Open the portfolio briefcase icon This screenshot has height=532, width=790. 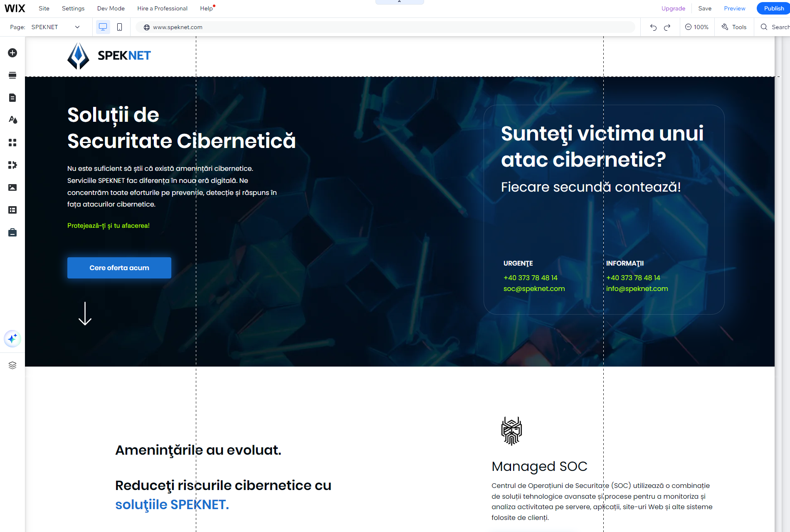pyautogui.click(x=12, y=232)
